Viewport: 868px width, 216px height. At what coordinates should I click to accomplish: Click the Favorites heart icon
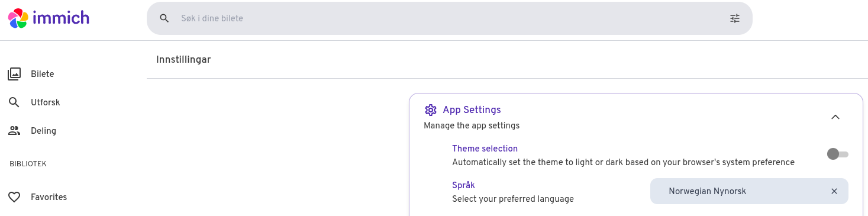coord(14,197)
